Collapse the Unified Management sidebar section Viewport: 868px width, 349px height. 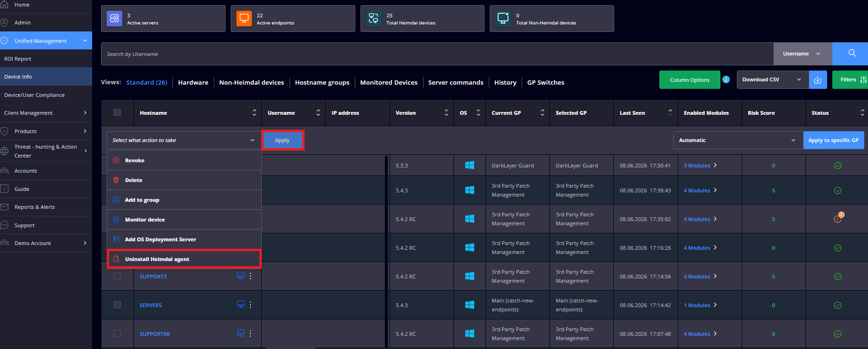tap(85, 41)
